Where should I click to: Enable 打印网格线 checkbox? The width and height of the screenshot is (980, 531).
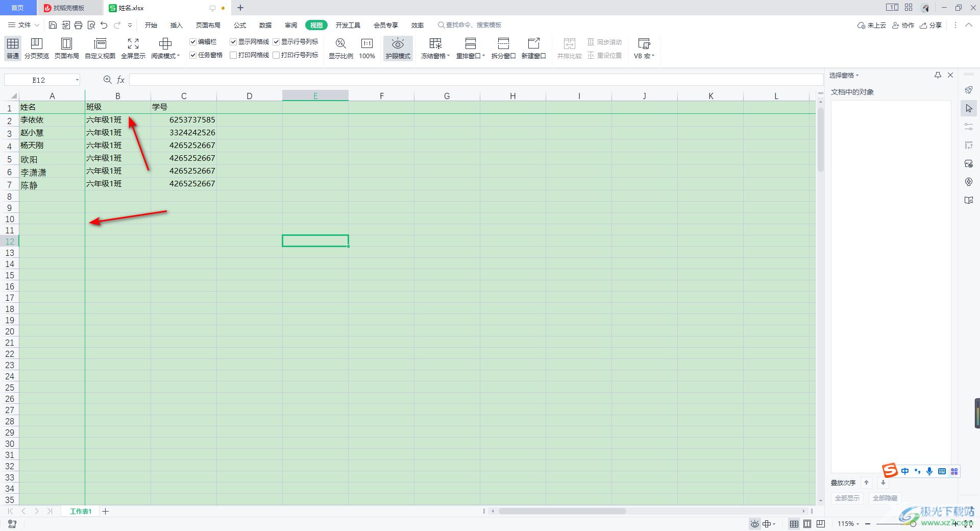coord(233,55)
